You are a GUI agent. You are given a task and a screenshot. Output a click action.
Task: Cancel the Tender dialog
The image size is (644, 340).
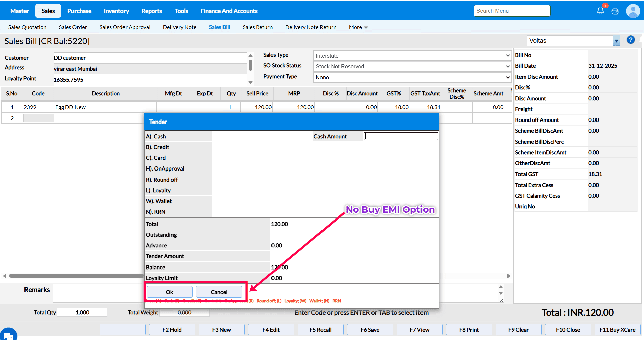(x=219, y=292)
